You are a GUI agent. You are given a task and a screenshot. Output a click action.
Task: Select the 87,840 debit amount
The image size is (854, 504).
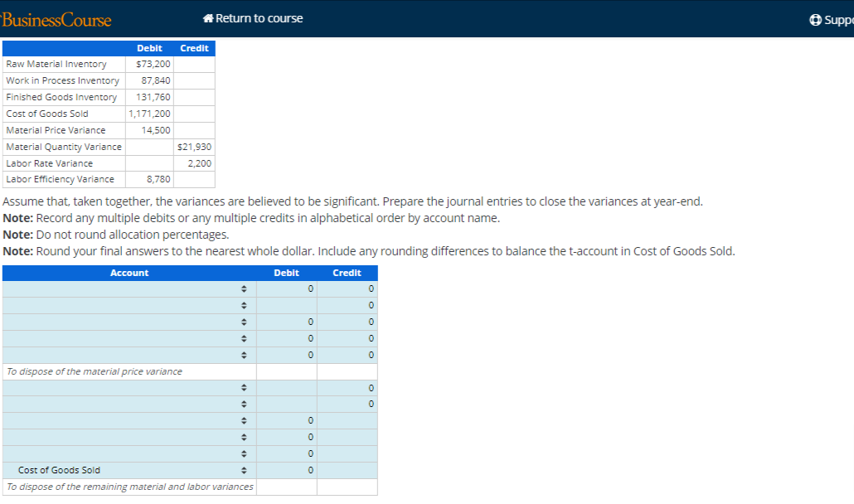click(x=156, y=80)
